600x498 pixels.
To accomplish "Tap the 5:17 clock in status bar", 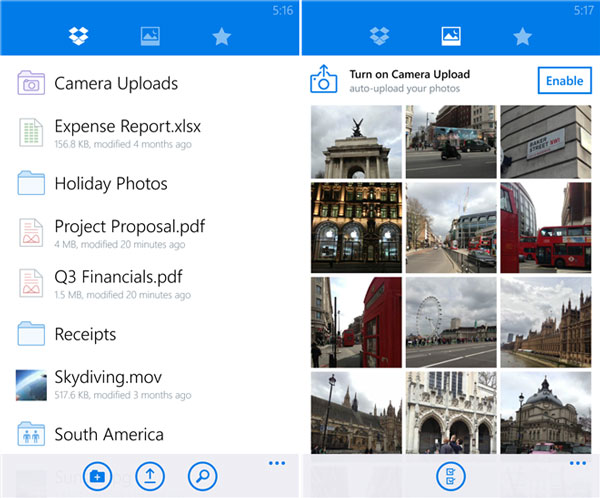I will [584, 10].
